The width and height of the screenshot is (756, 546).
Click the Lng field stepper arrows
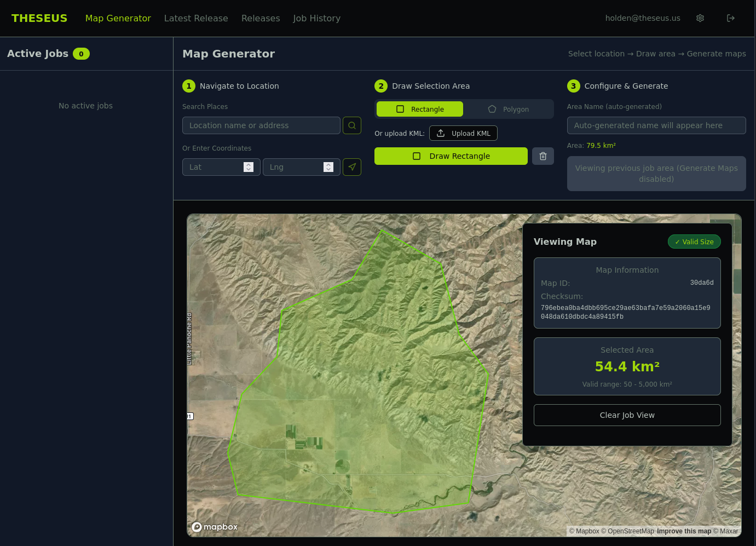click(x=328, y=167)
